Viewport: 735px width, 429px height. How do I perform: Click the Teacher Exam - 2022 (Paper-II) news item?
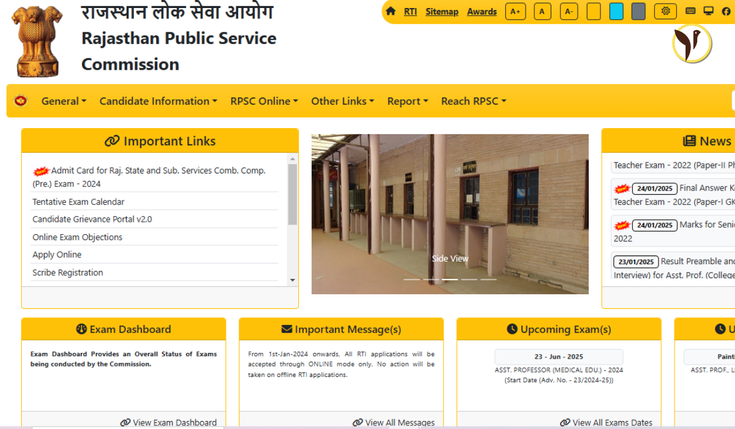(x=674, y=165)
